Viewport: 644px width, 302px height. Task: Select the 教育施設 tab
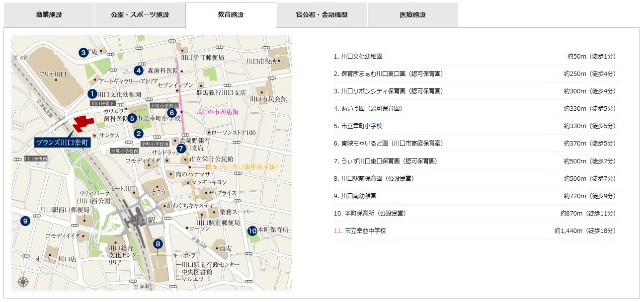click(231, 15)
